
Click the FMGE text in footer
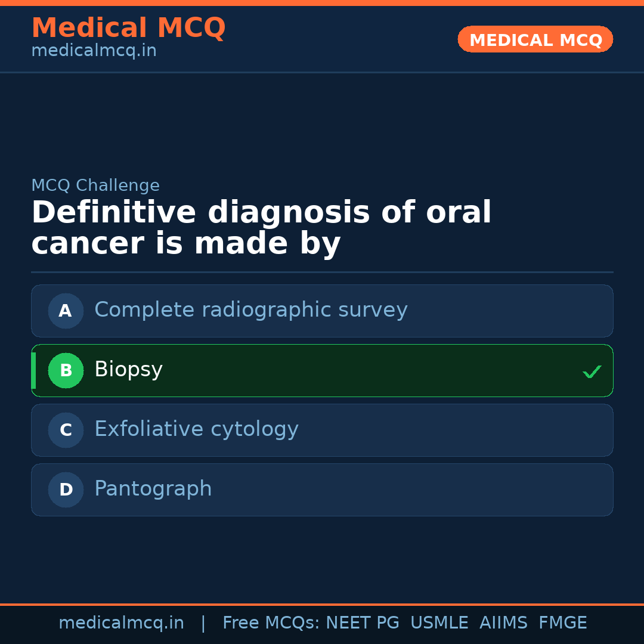point(562,623)
